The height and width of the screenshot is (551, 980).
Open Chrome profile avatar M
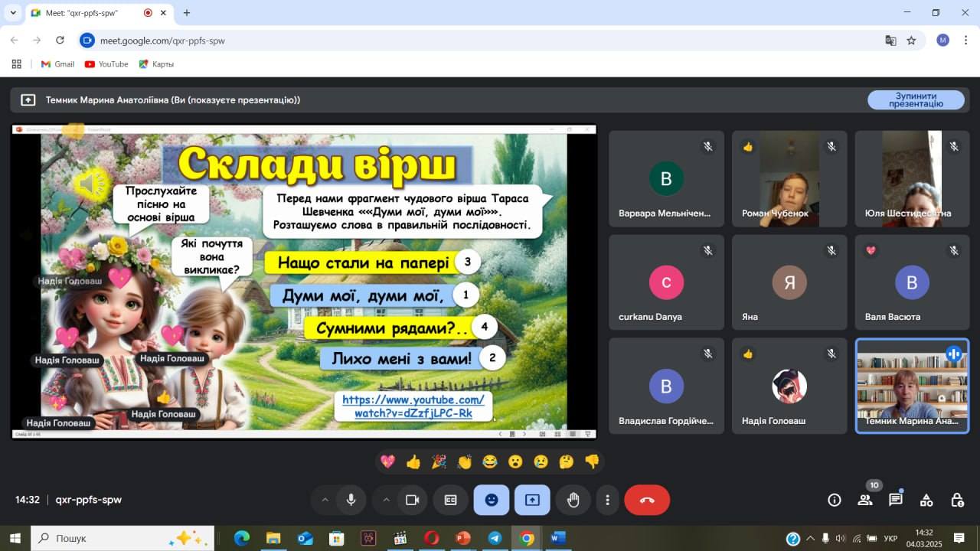(942, 41)
